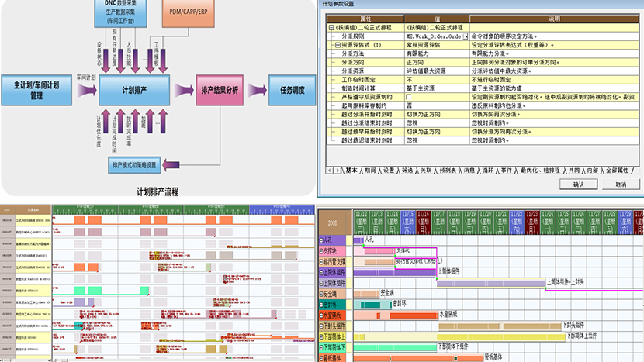Switch to the 期间 tab
Screen dimensions: 644x362
369,169
